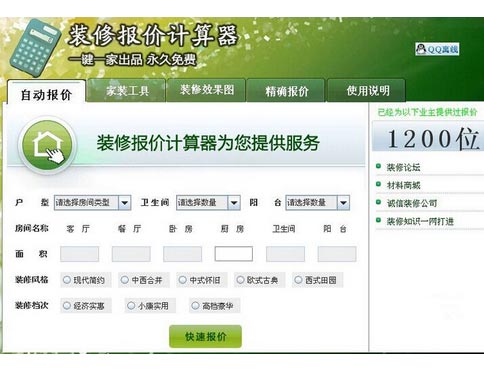Click the 装修报价计算器 title text

click(x=153, y=35)
